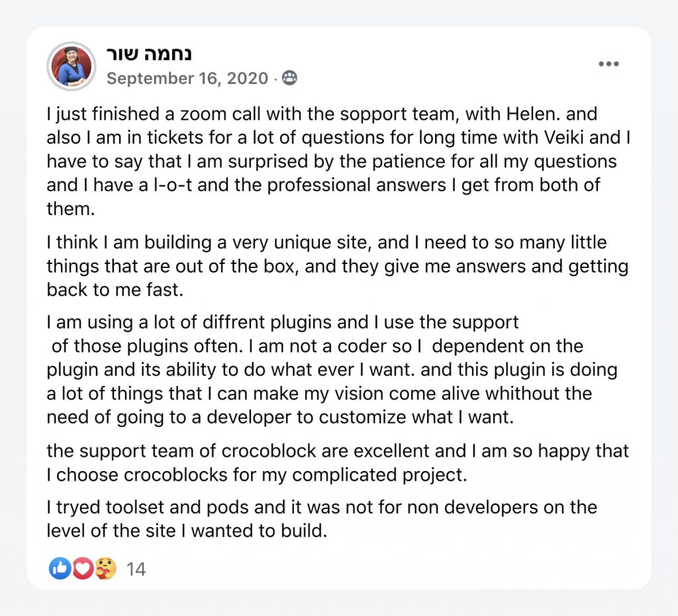Click the paragraph about using diffrent plugins
Screen dimensions: 678x616
(x=332, y=370)
